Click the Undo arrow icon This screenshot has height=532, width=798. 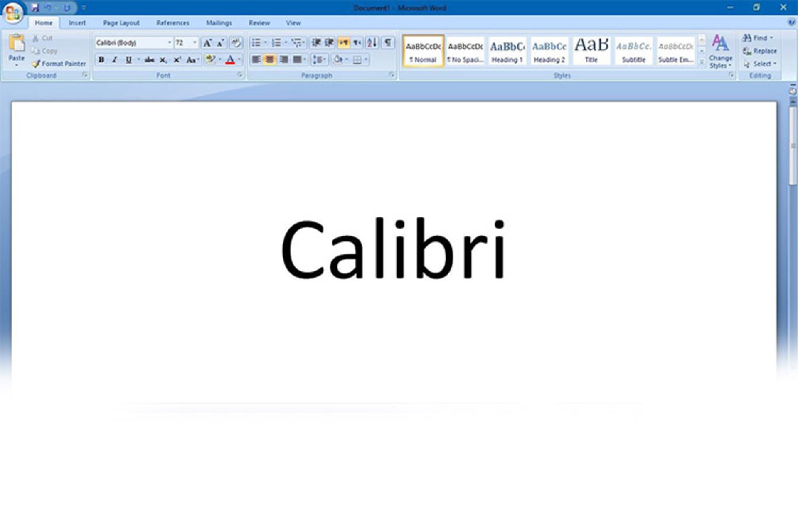point(48,7)
